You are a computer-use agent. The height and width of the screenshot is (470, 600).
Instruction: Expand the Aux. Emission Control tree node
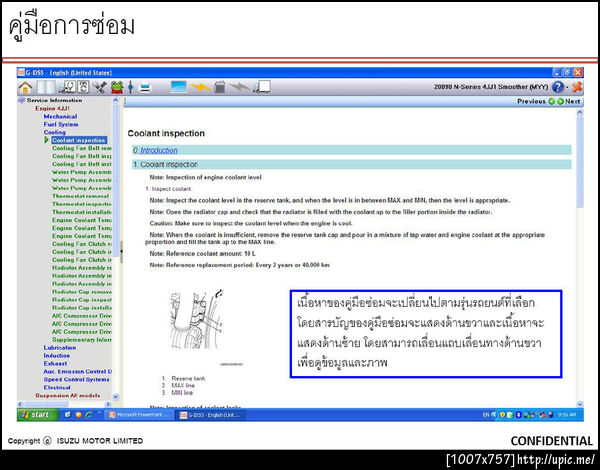(x=78, y=372)
